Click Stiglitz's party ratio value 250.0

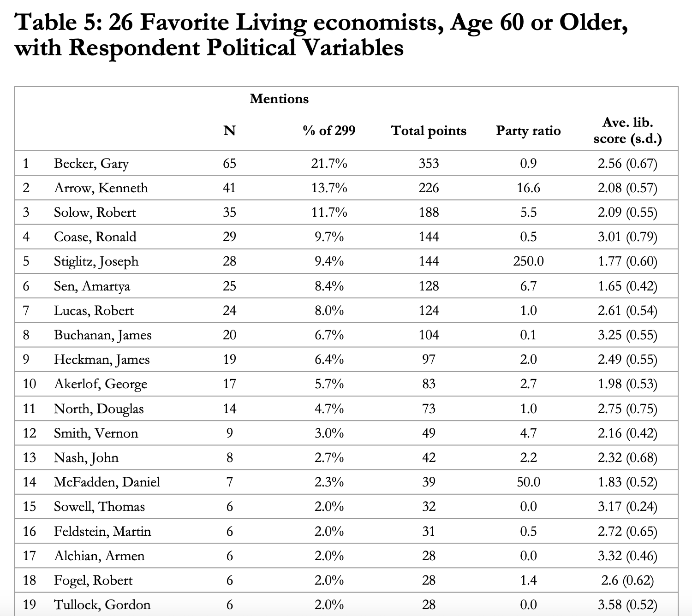[528, 261]
